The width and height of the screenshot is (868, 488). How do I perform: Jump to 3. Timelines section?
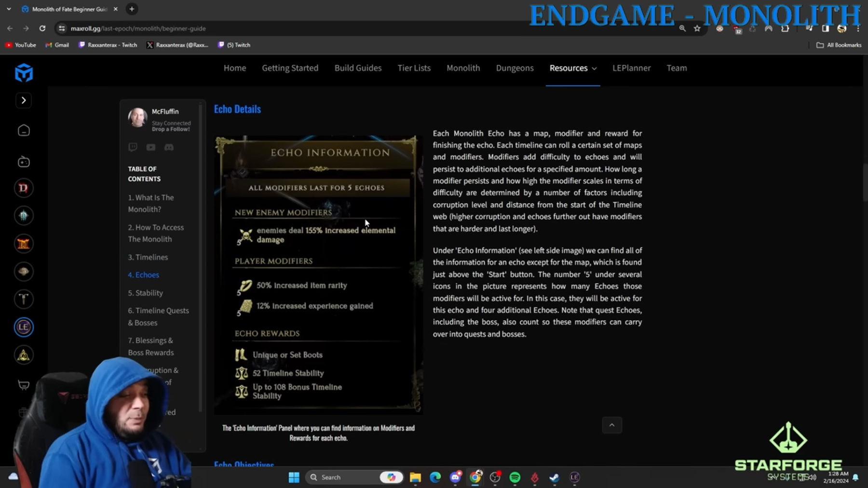[x=148, y=257]
